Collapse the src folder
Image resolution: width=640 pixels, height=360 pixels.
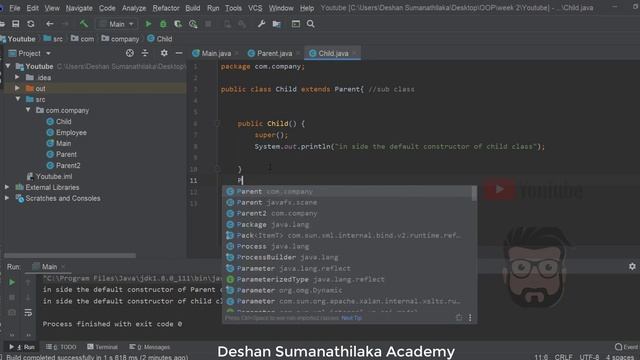pos(18,99)
